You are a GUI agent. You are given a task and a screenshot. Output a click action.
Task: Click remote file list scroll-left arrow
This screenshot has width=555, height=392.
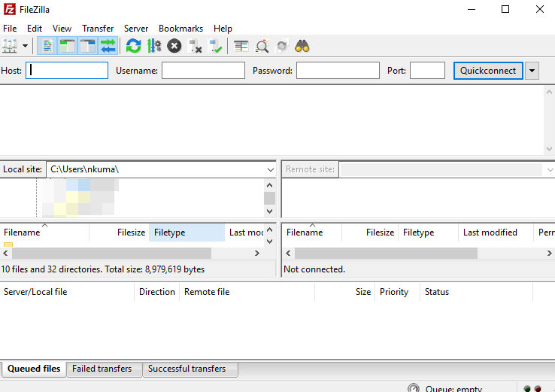click(288, 254)
